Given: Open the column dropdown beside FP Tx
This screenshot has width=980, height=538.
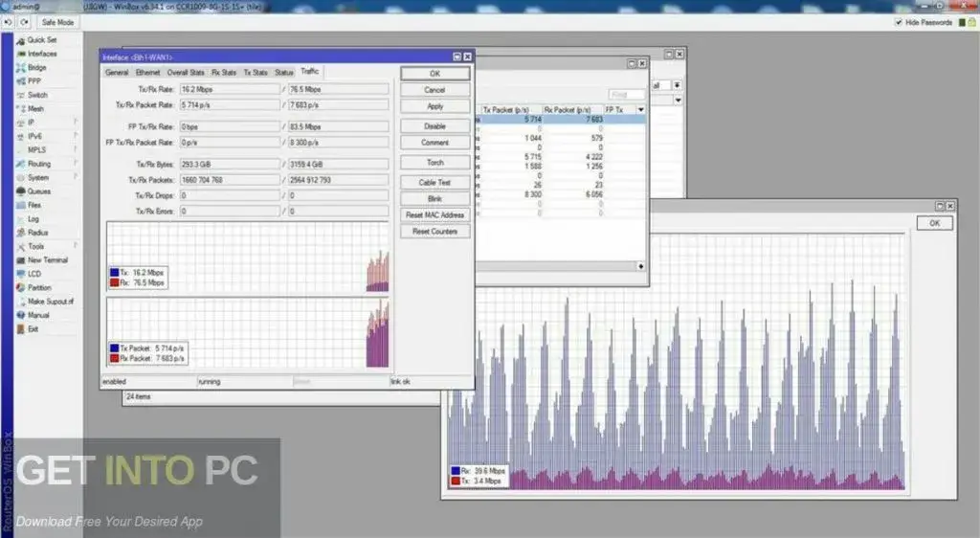Looking at the screenshot, I should 639,109.
